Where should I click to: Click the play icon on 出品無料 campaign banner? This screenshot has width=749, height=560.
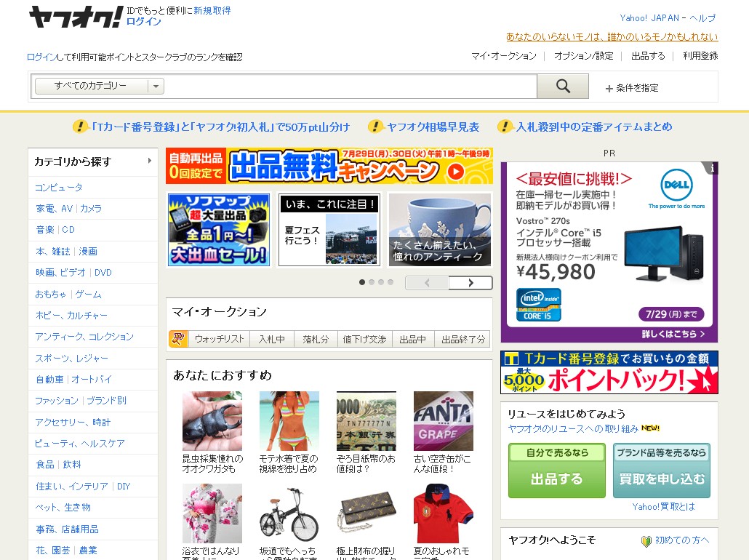(x=456, y=172)
